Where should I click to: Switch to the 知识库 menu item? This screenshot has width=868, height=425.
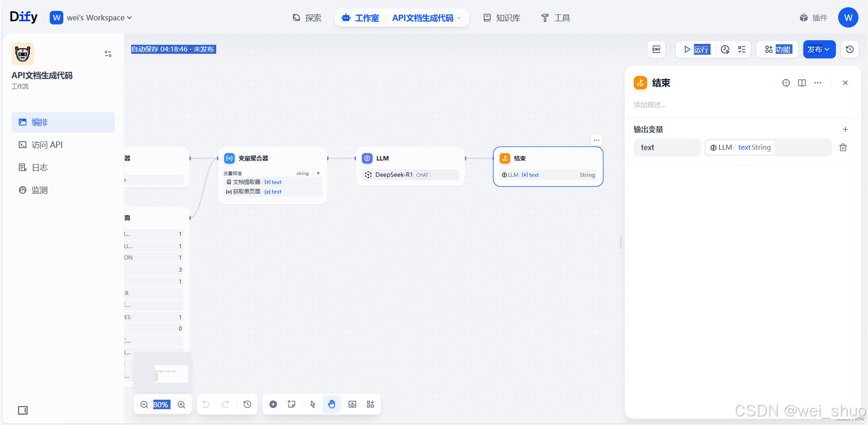[501, 18]
